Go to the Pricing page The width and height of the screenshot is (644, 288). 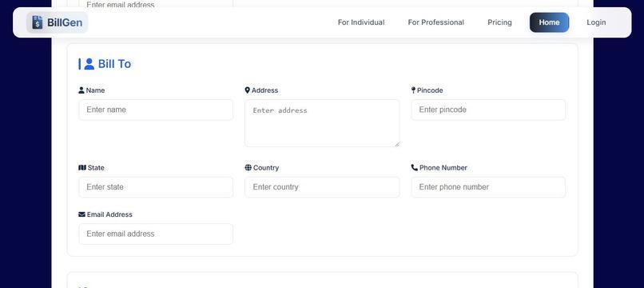pos(499,22)
